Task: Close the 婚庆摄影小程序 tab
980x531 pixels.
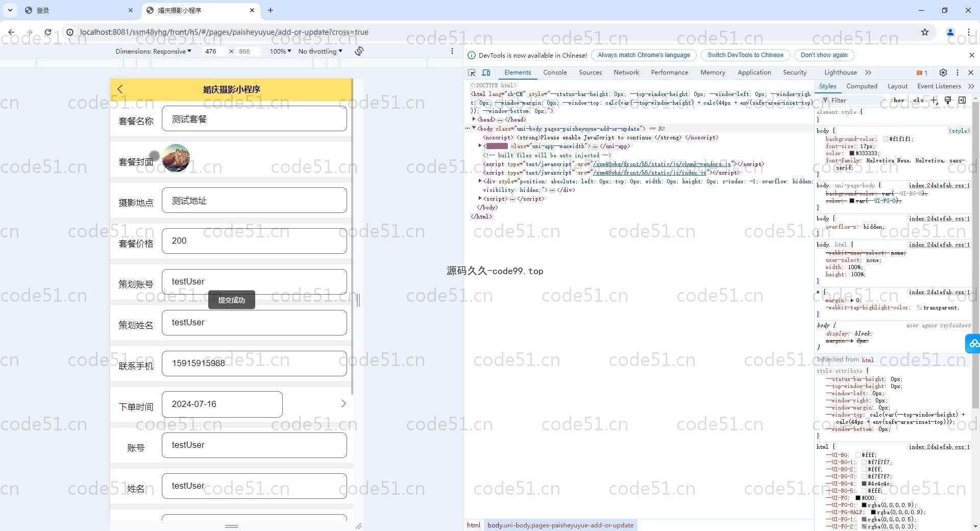Action: coord(252,10)
